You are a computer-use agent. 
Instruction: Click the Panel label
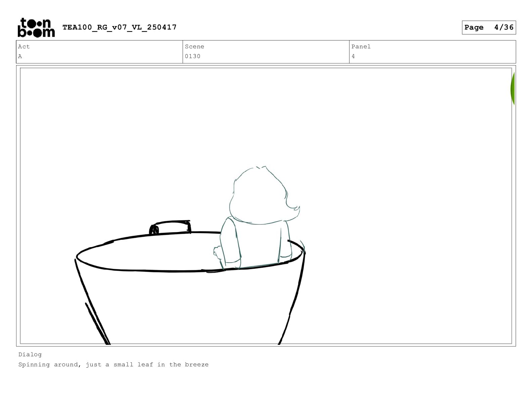(x=361, y=47)
